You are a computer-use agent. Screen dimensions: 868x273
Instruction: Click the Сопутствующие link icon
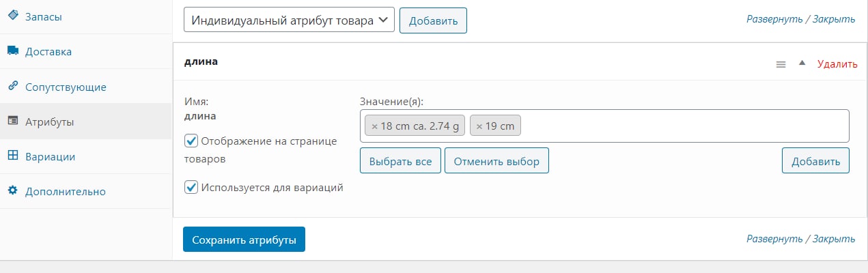point(12,87)
